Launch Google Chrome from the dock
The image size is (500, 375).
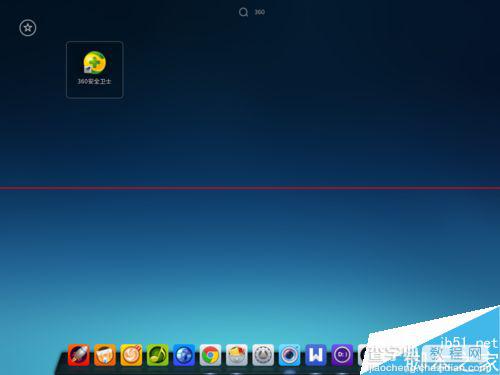pyautogui.click(x=210, y=355)
